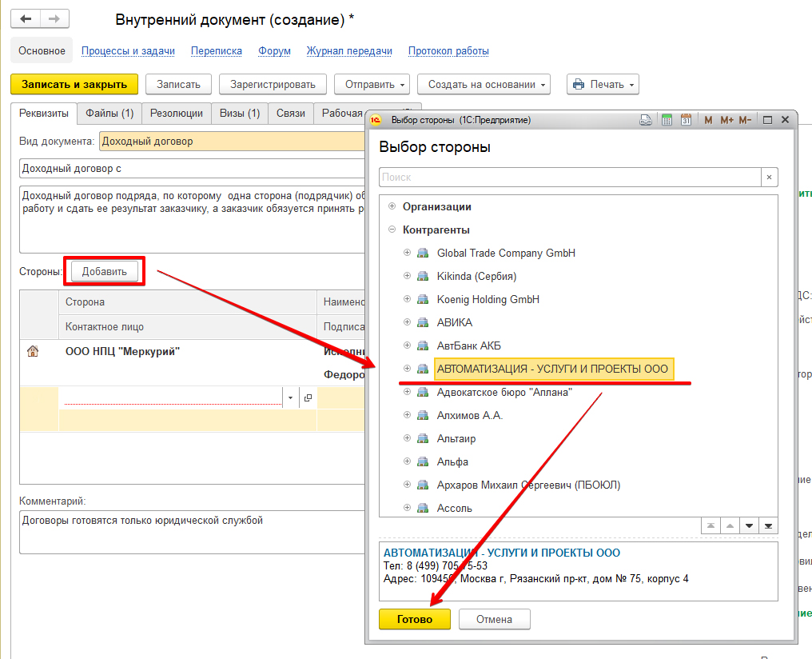Open the Создать на основании dropdown

click(488, 85)
